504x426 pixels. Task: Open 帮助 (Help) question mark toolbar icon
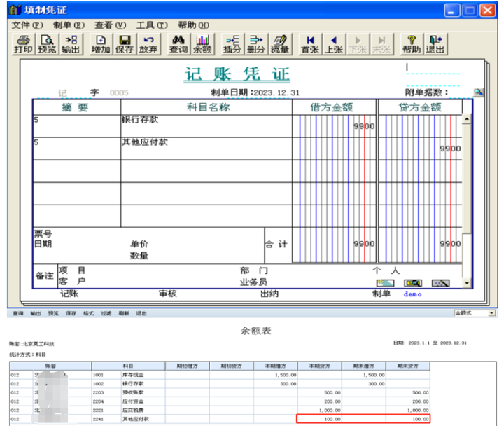click(412, 44)
